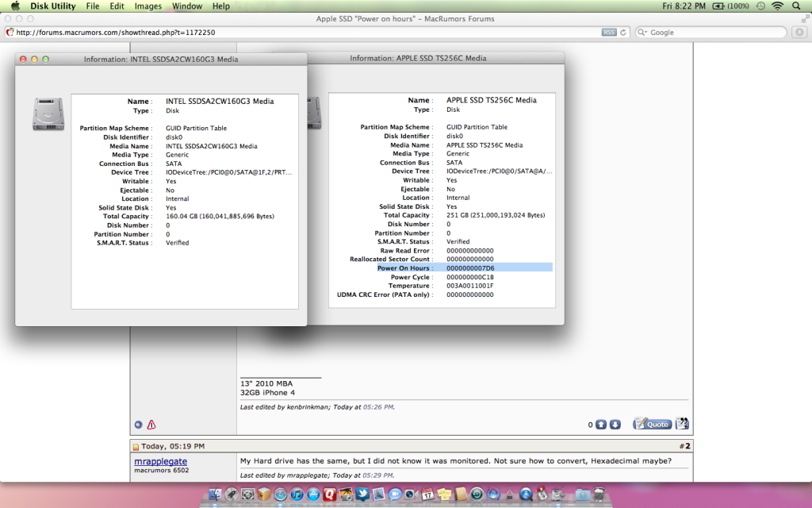Open Address Book from the Dock

coord(461,495)
